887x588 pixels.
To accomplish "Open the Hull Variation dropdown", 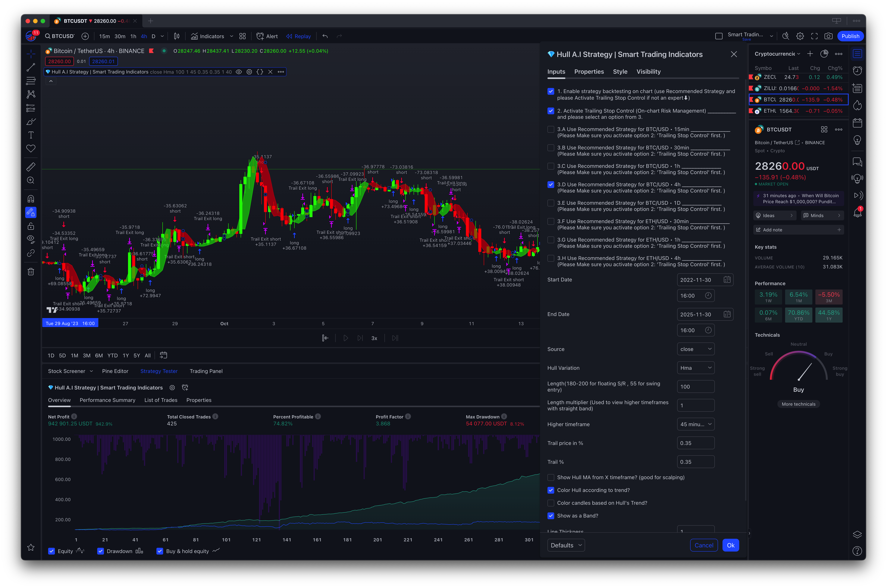I will point(695,368).
